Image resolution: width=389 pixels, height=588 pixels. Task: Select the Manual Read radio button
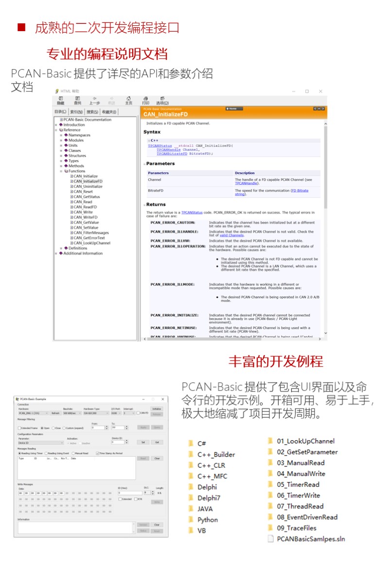click(x=73, y=453)
